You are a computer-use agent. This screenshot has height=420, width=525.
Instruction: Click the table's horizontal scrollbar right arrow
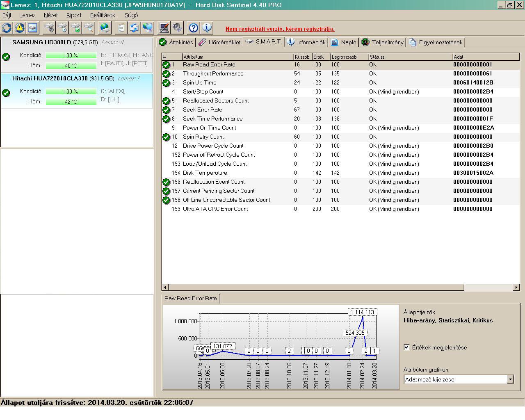point(516,288)
